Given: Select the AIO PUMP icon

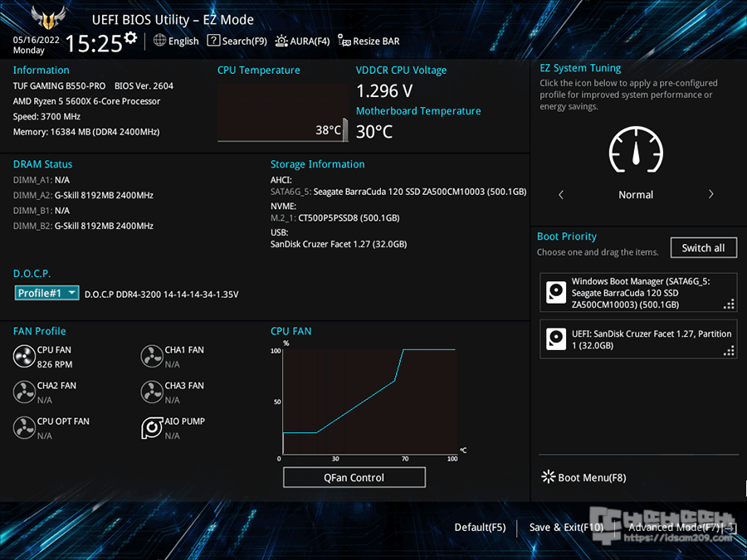Looking at the screenshot, I should [152, 427].
